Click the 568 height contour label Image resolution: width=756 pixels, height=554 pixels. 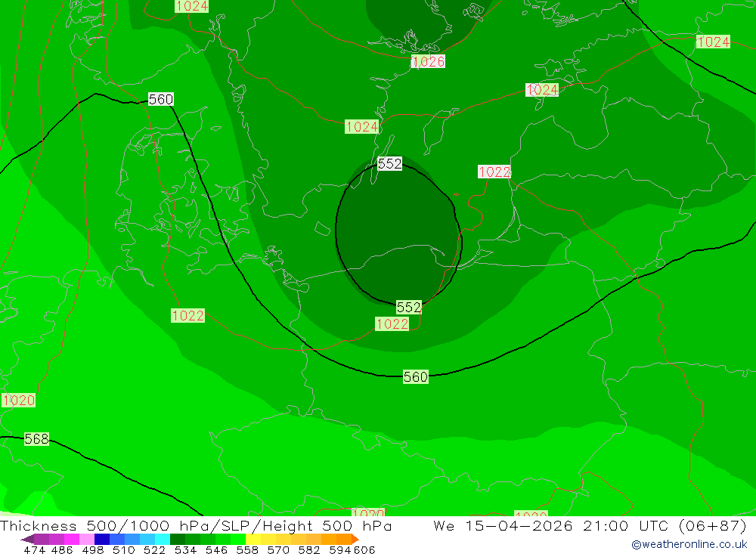36,439
